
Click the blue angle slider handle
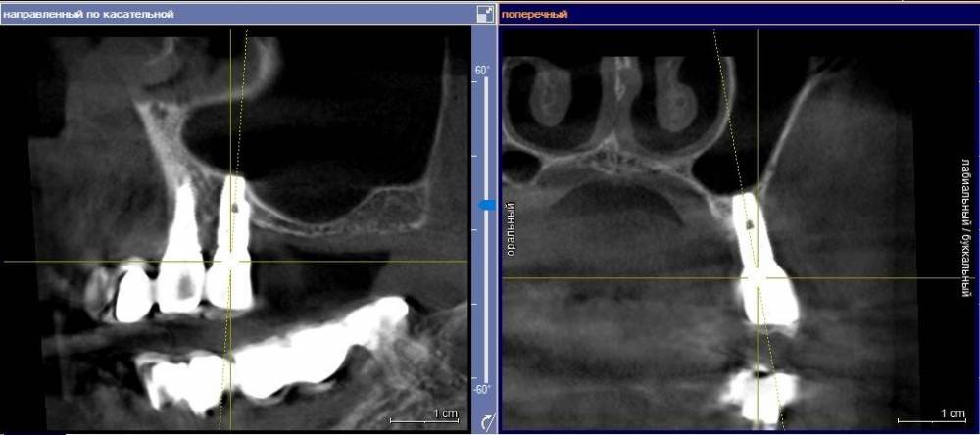484,205
